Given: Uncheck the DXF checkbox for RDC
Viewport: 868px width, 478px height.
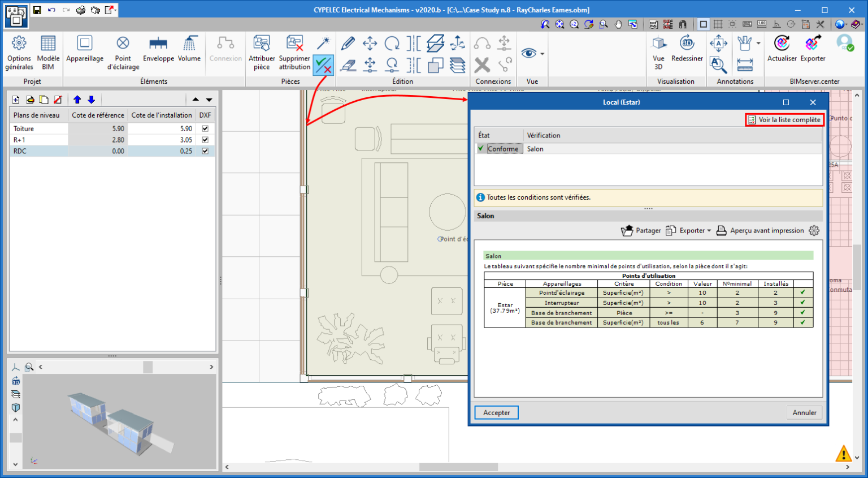Looking at the screenshot, I should (205, 151).
